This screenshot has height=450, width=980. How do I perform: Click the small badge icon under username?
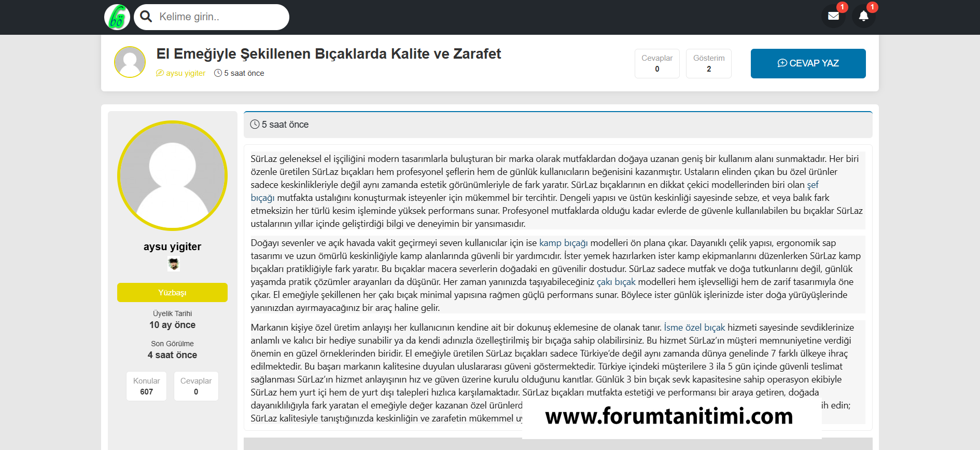pos(173,265)
